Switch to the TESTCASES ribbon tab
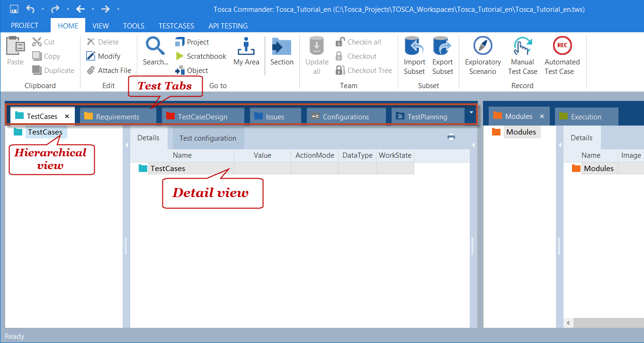644x343 pixels. (x=176, y=26)
